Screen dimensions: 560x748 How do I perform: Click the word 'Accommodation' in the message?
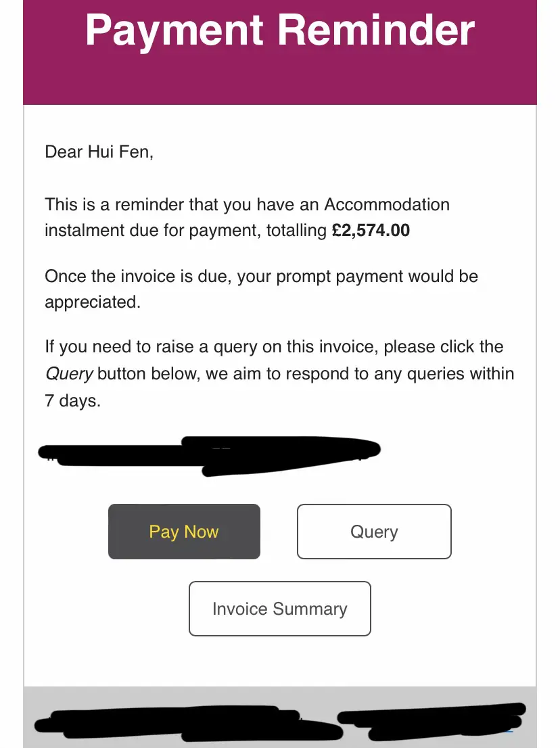coord(387,204)
